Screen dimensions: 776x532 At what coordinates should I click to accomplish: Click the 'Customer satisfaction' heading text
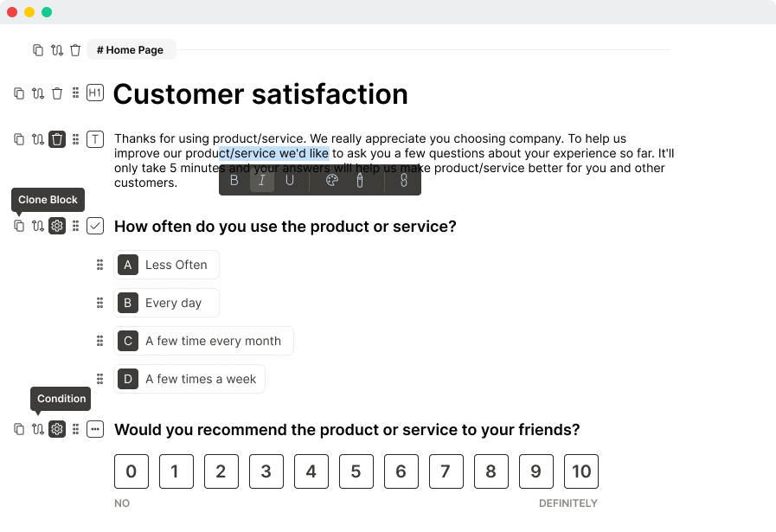click(x=260, y=94)
